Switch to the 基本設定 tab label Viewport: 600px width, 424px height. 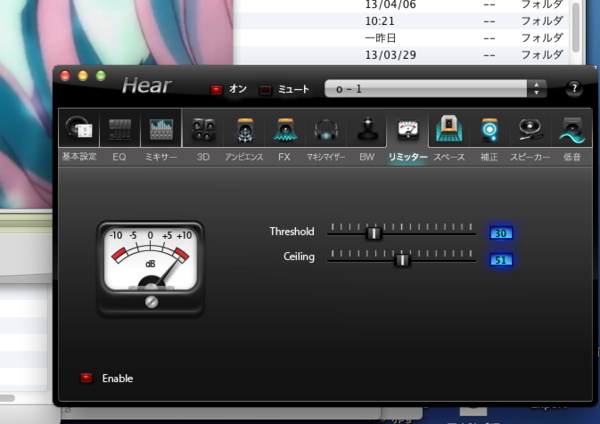pyautogui.click(x=79, y=157)
